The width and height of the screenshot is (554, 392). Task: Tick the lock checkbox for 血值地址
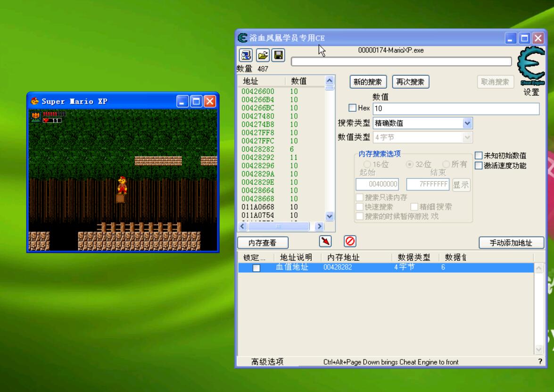256,268
